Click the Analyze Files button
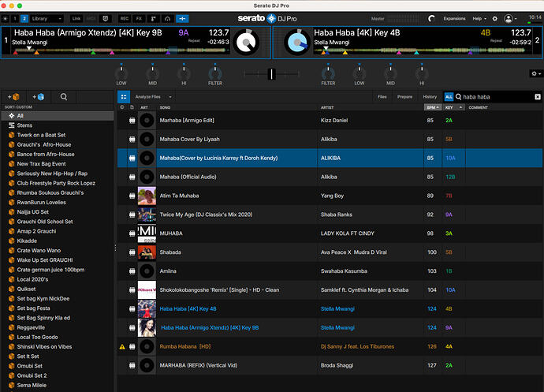 (x=147, y=97)
